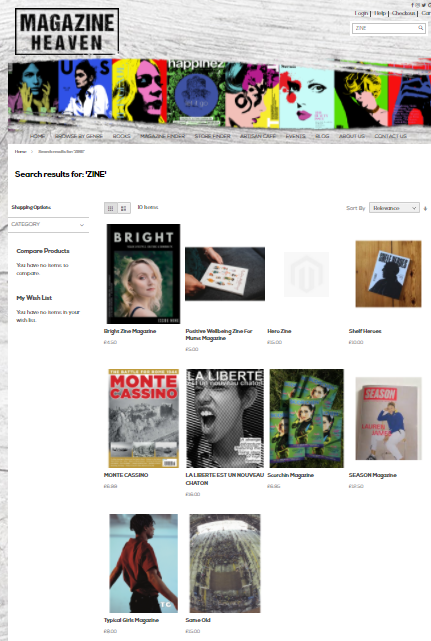Open the Monte Cassino product title
This screenshot has height=641, width=431.
tap(126, 475)
